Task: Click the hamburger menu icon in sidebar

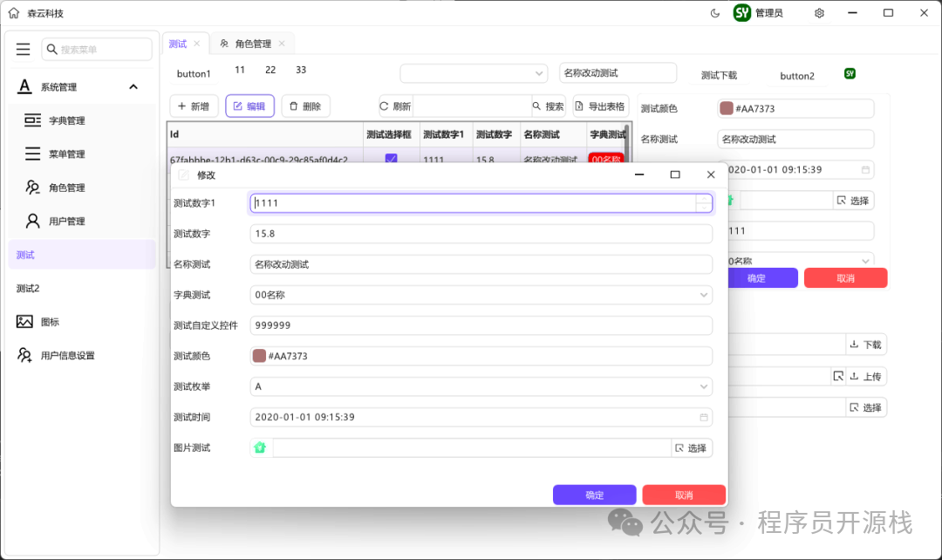Action: (x=23, y=49)
